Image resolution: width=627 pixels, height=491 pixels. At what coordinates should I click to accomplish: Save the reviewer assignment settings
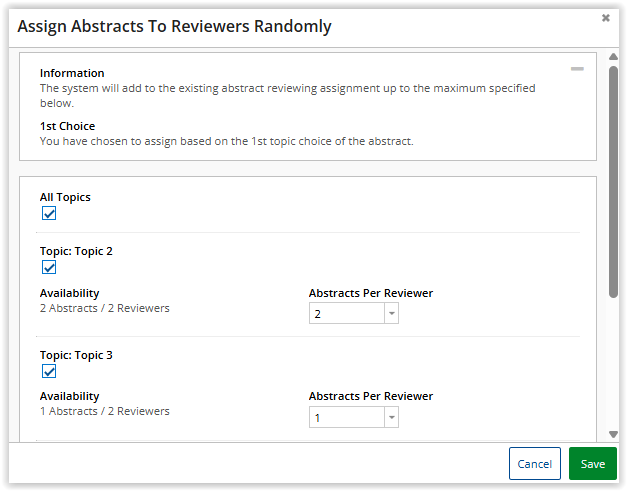coord(592,464)
